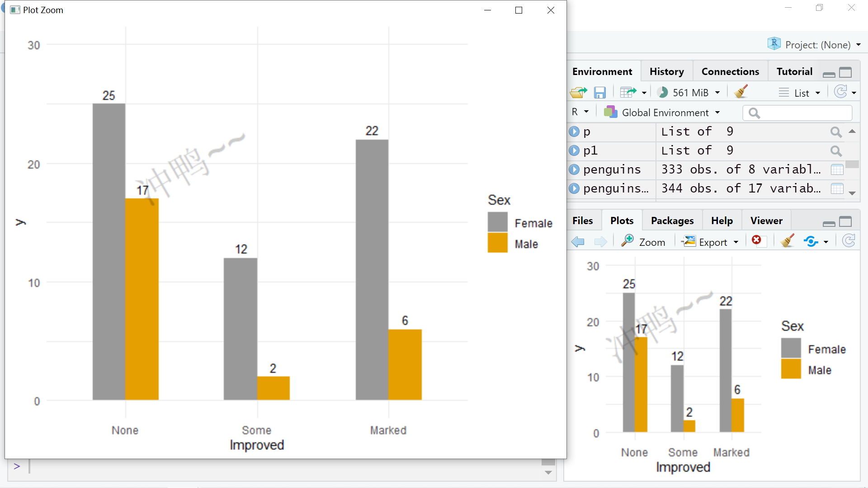Go to previous plot with the left arrow

click(x=578, y=242)
